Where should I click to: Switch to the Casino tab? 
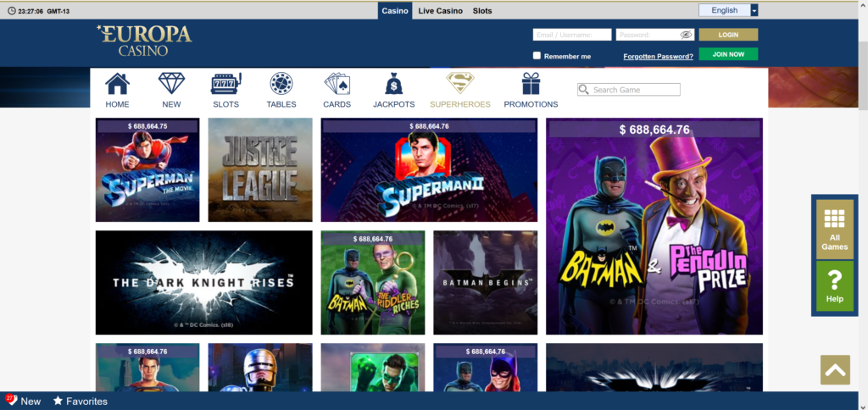pos(395,10)
